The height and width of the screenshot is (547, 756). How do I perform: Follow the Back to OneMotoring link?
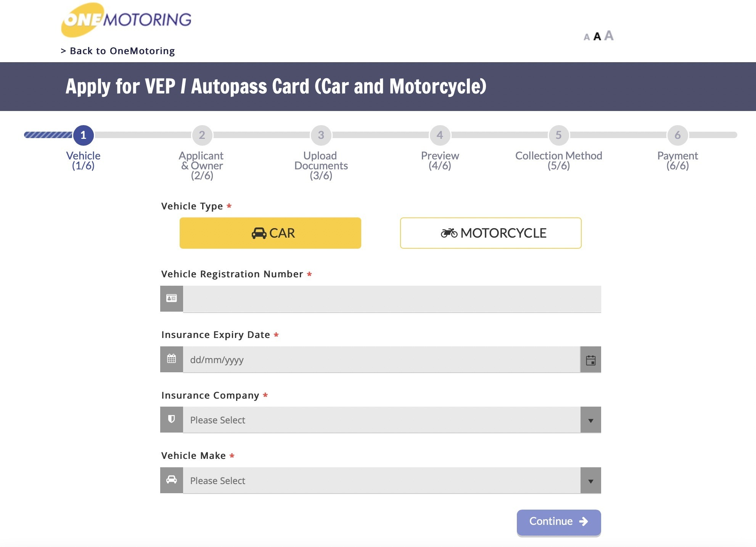click(117, 50)
